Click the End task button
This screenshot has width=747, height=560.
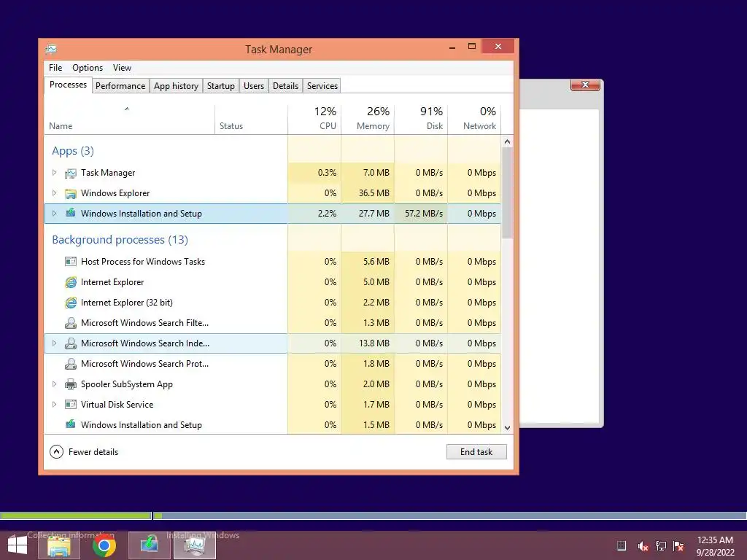coord(476,452)
